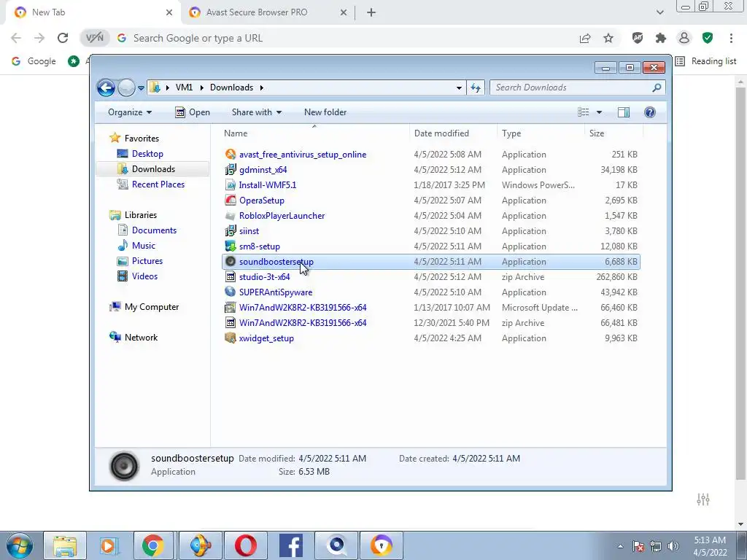Screen dimensions: 747x560
Task: Select Network in navigation pane
Action: 141,338
